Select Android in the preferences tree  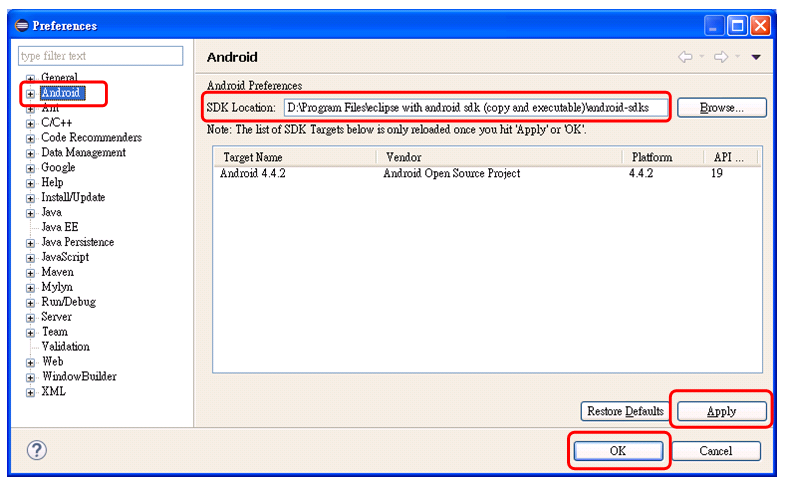[63, 93]
